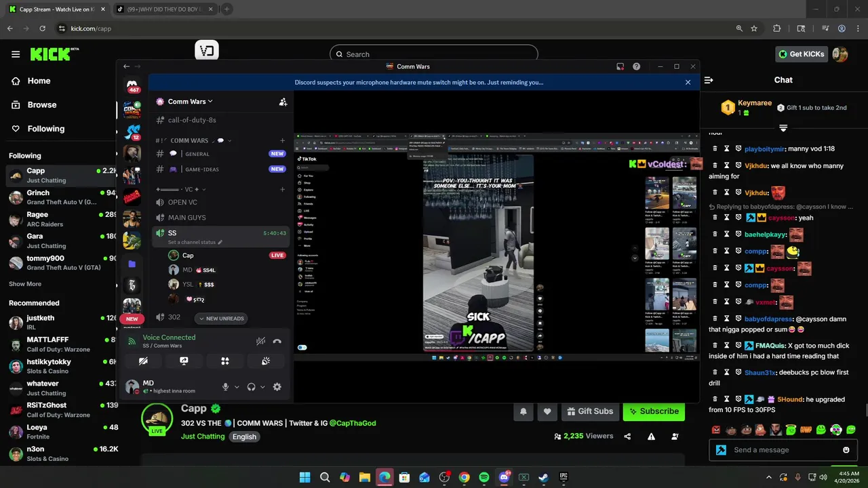Open the chat emote picker smiley
Image resolution: width=868 pixels, height=488 pixels.
click(846, 450)
